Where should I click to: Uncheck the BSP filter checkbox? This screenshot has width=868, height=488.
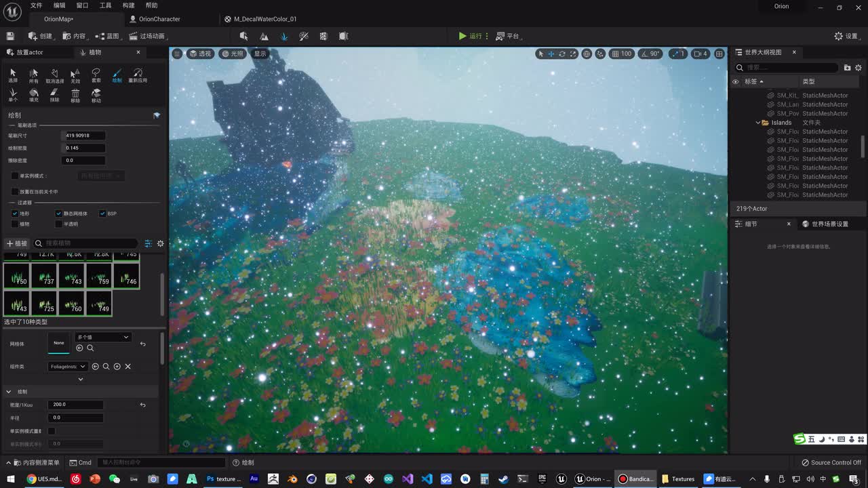pos(102,213)
